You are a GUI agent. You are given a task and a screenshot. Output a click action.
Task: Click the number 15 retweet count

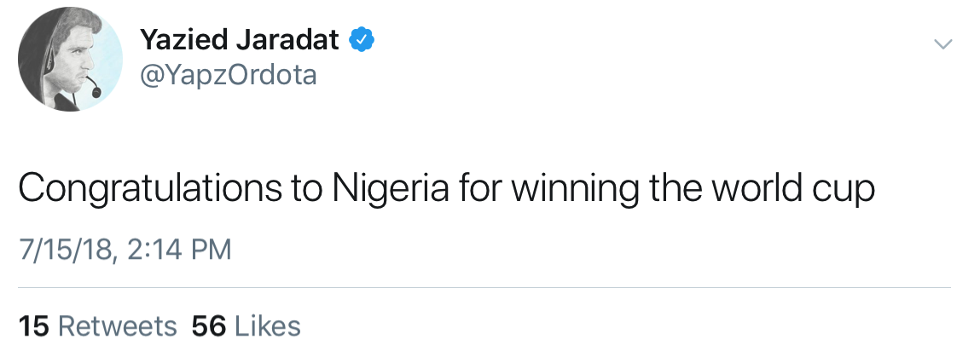pyautogui.click(x=34, y=326)
